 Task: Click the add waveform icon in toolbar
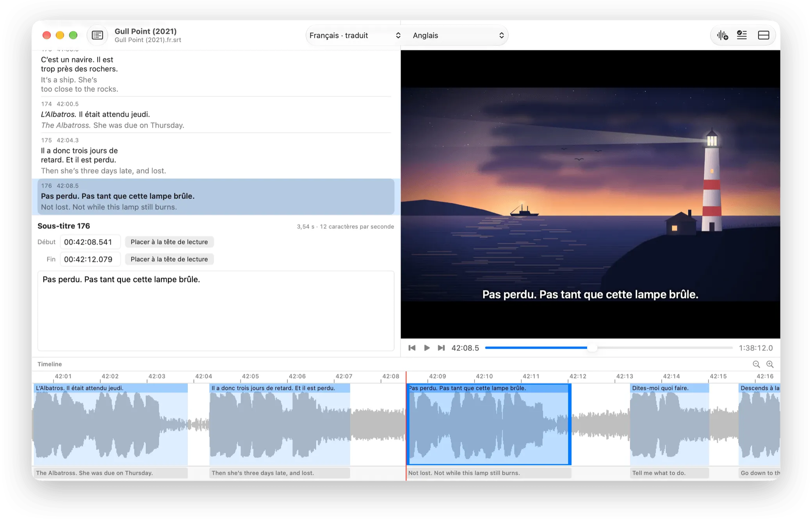[x=722, y=35]
